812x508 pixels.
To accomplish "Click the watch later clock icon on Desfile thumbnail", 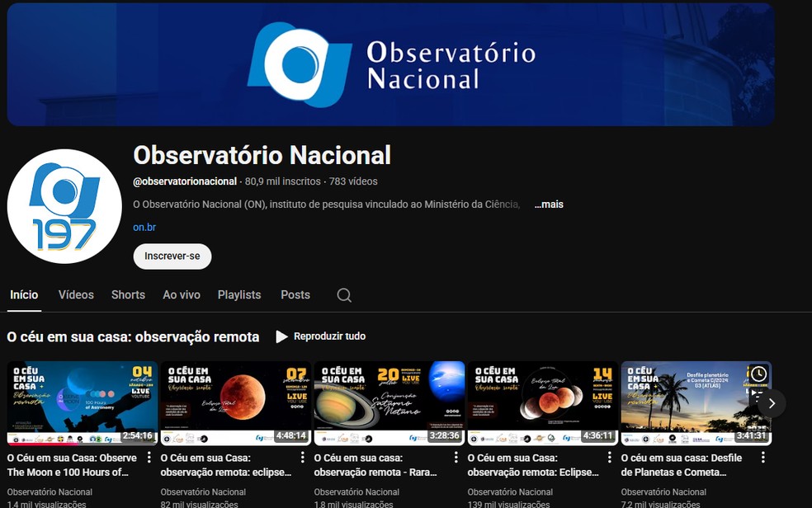I will point(758,374).
